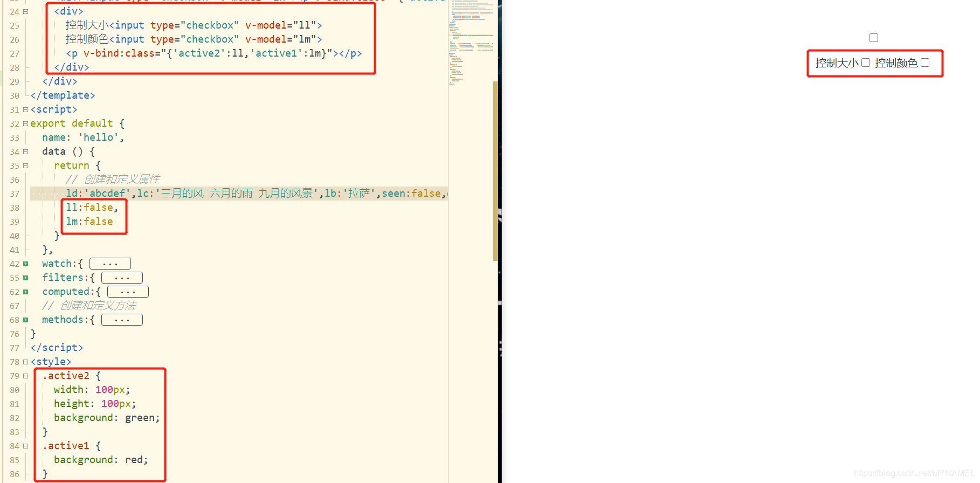Expand the folded methods block, line 68

pyautogui.click(x=25, y=320)
